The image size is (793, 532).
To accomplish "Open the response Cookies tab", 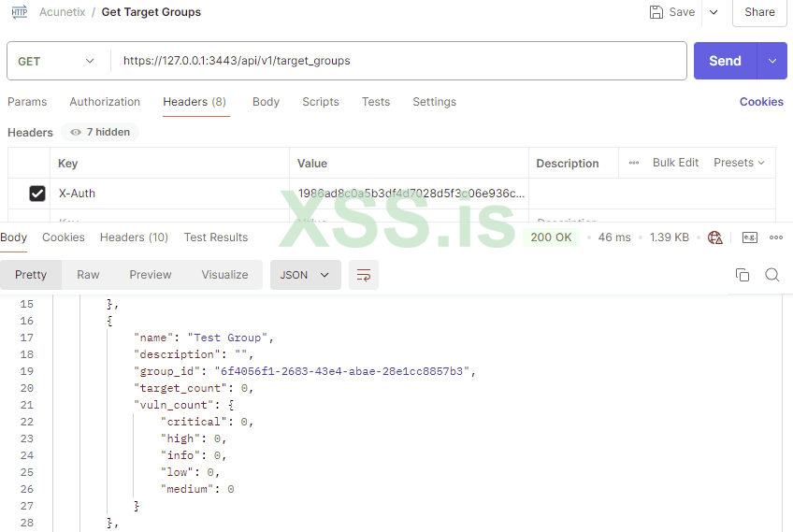I will (64, 237).
